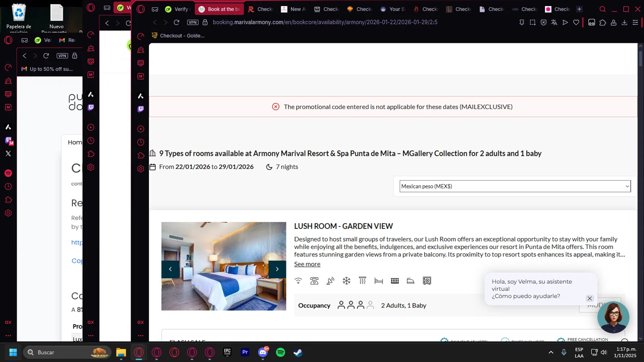
Task: Click the padlock site info icon beside booking URL
Action: (205, 22)
